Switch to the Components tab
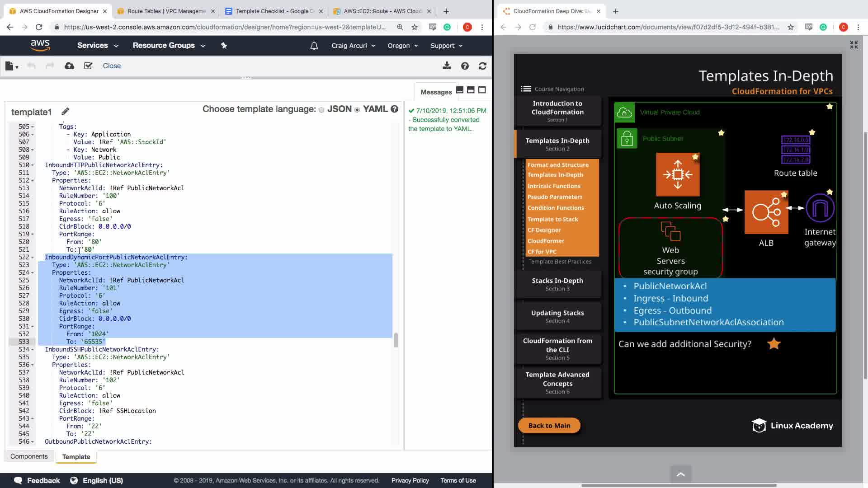The width and height of the screenshot is (868, 488). click(x=29, y=456)
